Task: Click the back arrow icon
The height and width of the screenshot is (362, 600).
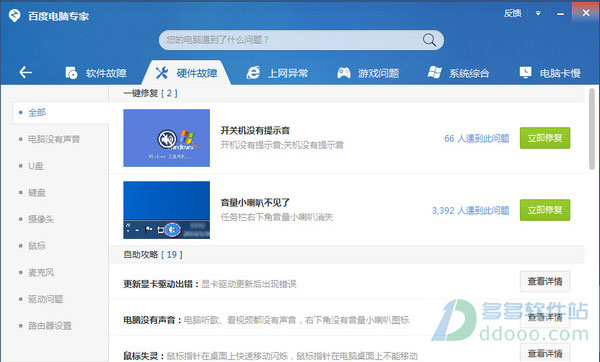Action: (25, 72)
